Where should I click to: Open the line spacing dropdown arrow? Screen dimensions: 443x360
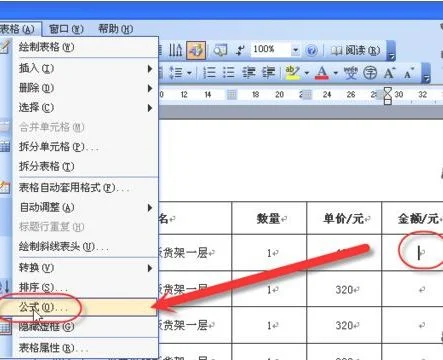[x=189, y=72]
